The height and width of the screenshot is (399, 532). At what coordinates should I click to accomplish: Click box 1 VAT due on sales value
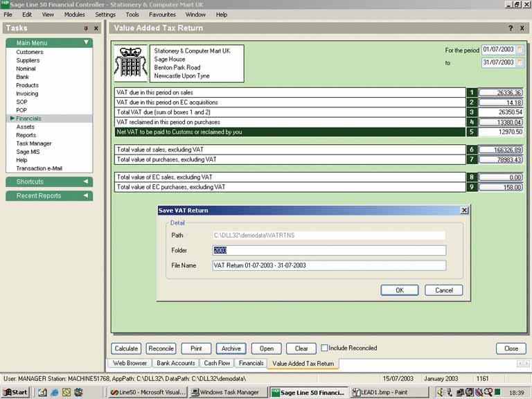(x=501, y=93)
